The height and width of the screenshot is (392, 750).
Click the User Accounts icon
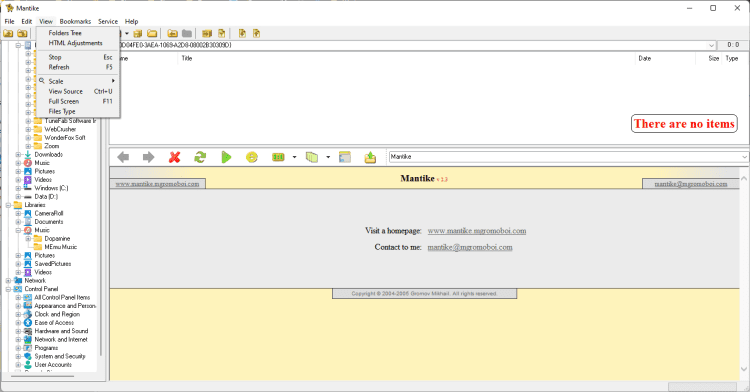point(28,365)
